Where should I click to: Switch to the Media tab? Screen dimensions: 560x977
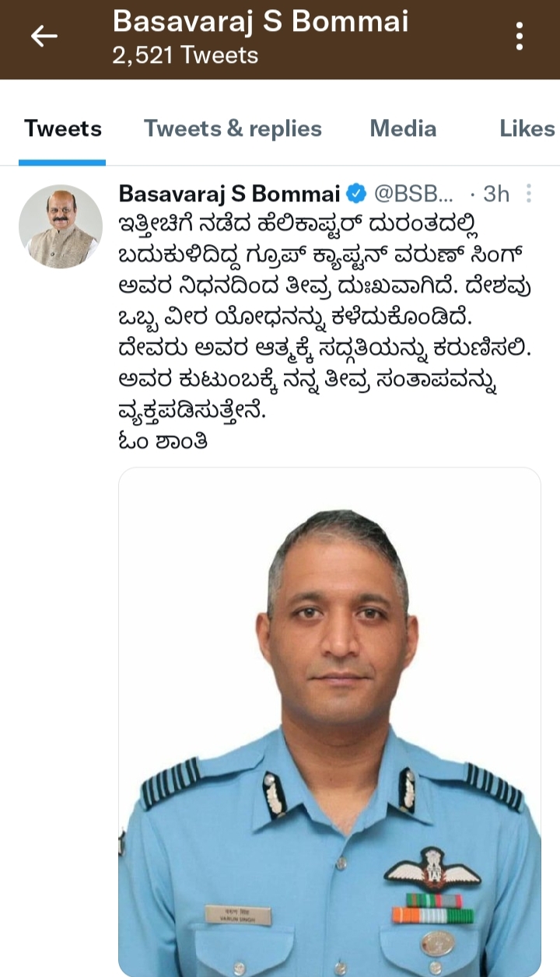pyautogui.click(x=403, y=128)
